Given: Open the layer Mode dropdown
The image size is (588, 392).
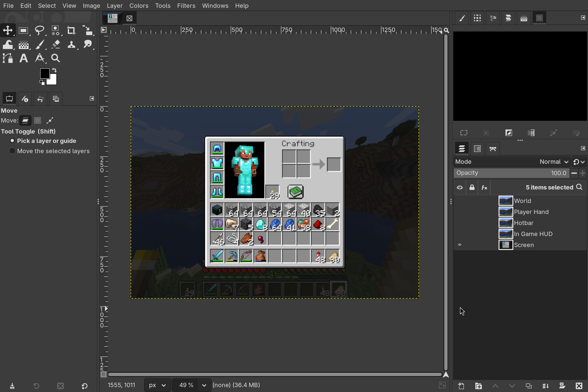Looking at the screenshot, I should click(554, 162).
